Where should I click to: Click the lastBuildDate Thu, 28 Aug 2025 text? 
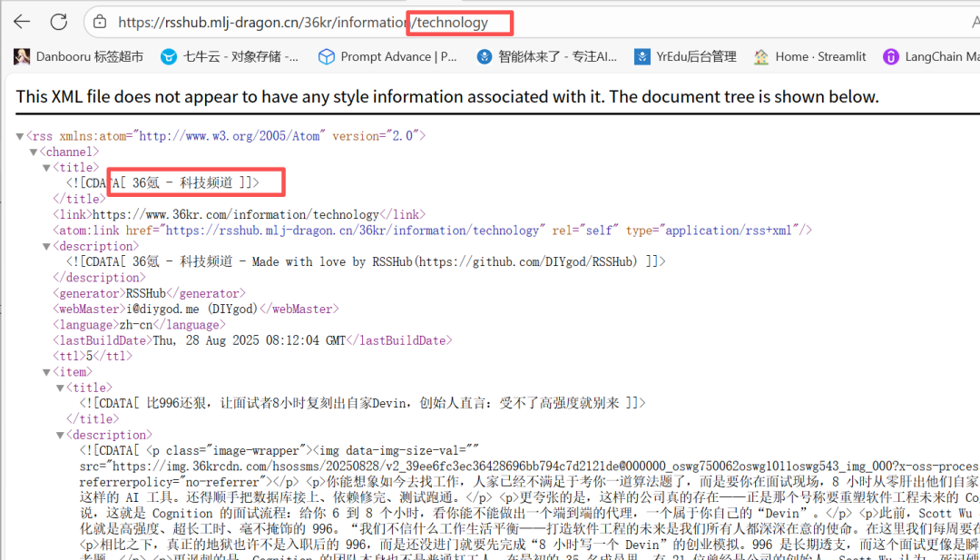click(x=249, y=340)
